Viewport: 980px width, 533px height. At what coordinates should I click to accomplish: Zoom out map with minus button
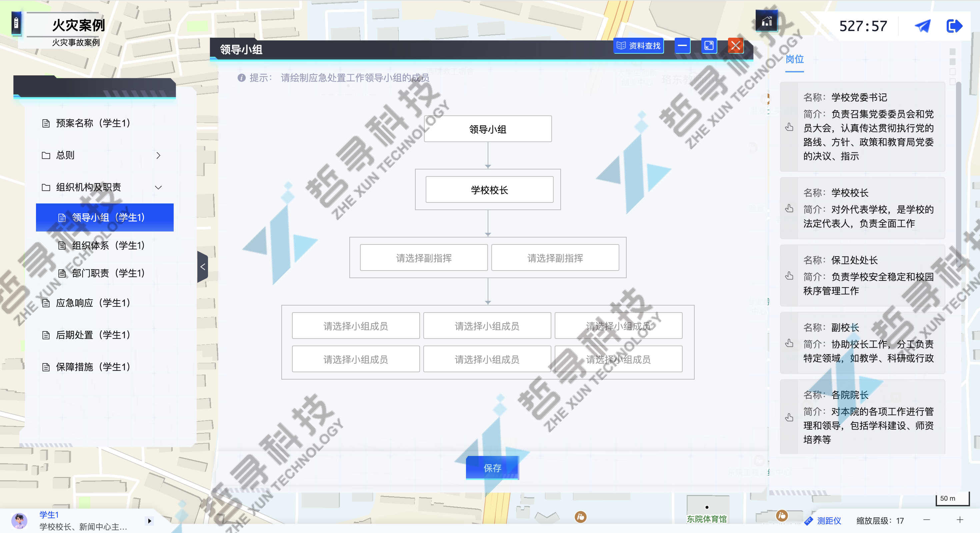point(927,520)
